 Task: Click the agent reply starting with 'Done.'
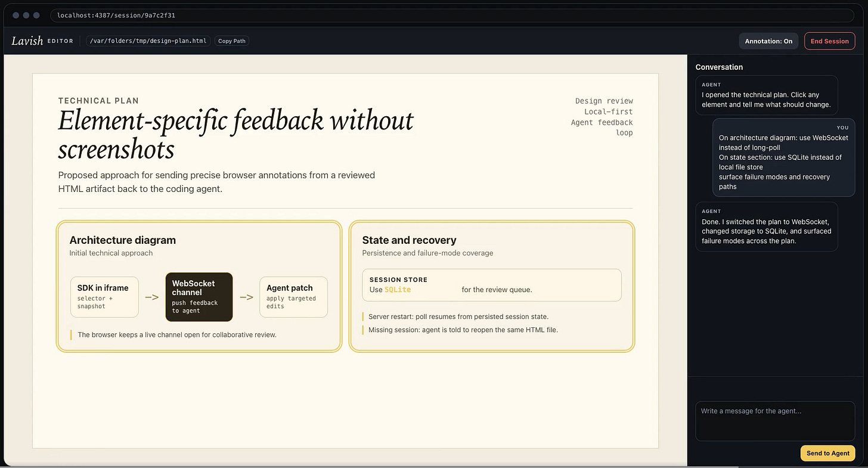click(x=767, y=227)
